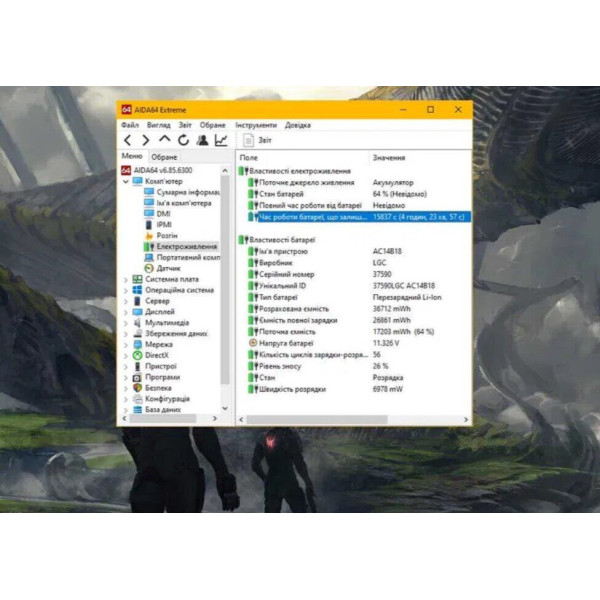600x600 pixels.
Task: Select the Стан батареї row
Action: (x=354, y=194)
